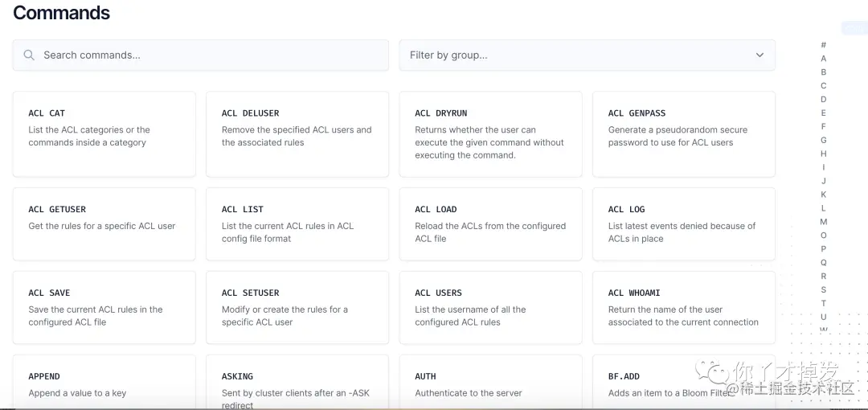Click the search magnifier icon

pos(30,55)
